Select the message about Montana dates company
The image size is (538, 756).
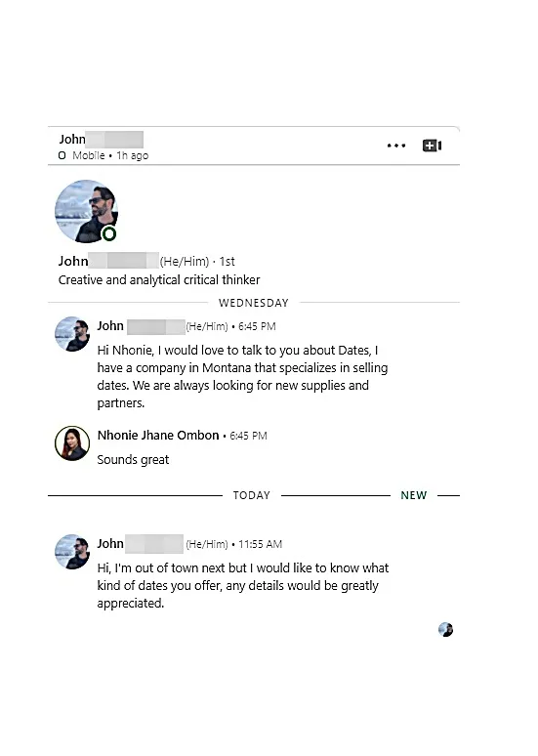[242, 377]
